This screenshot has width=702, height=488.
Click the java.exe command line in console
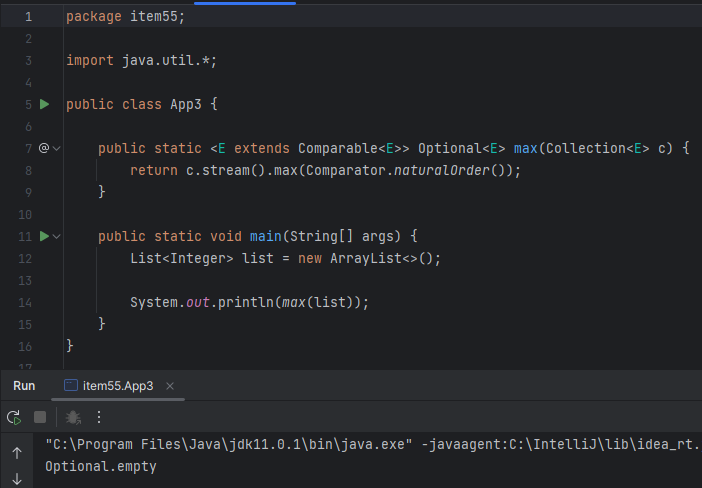coord(373,445)
